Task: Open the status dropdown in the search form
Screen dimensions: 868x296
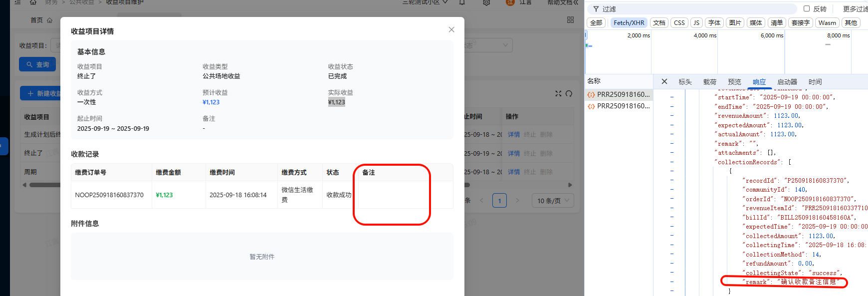Action: tap(488, 45)
